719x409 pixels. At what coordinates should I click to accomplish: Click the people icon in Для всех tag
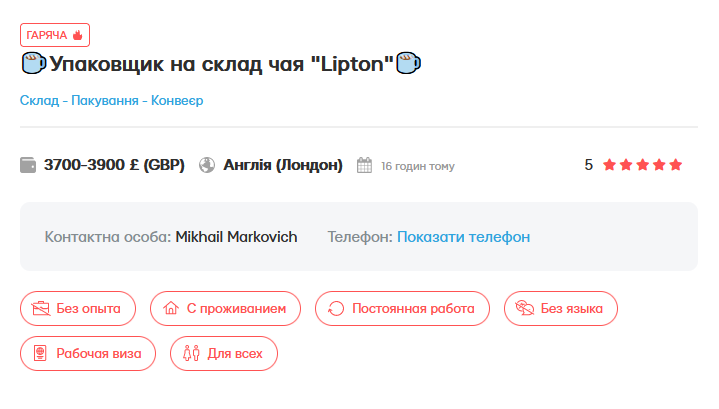click(x=190, y=353)
